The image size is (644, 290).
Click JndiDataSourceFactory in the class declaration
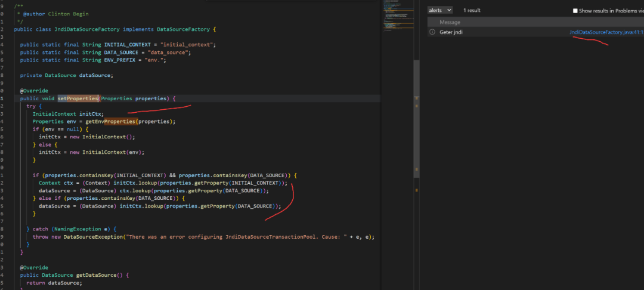(87, 29)
